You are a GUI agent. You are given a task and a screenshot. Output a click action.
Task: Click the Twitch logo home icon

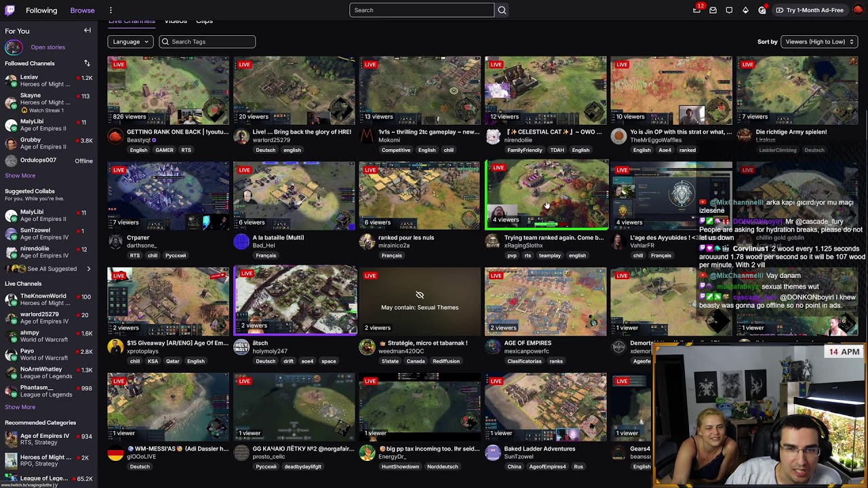(10, 10)
